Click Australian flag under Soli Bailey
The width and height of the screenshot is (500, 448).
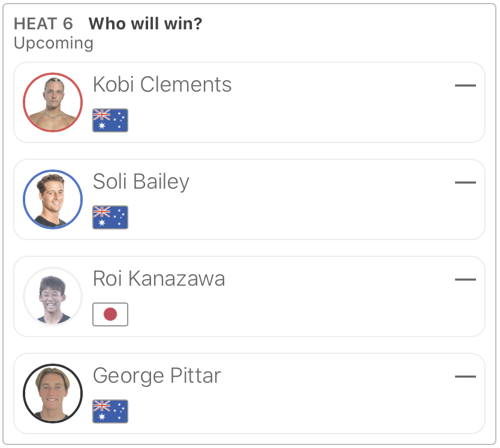pyautogui.click(x=110, y=217)
